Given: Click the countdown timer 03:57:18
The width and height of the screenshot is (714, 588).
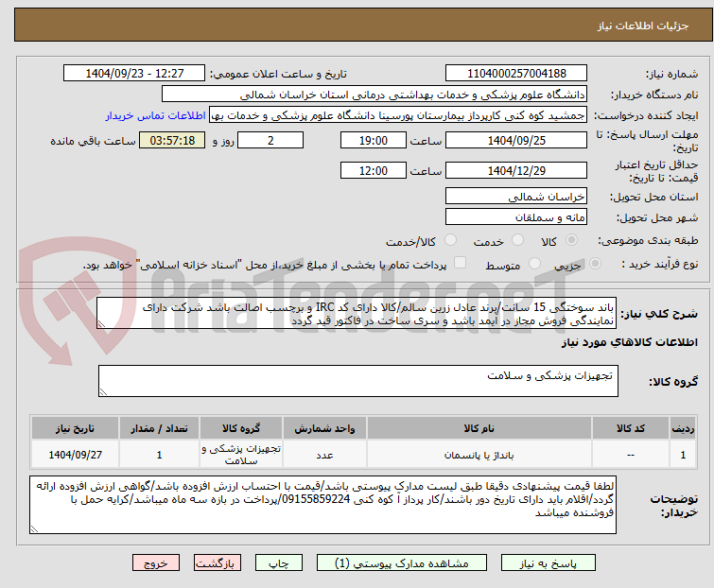Looking at the screenshot, I should [172, 140].
